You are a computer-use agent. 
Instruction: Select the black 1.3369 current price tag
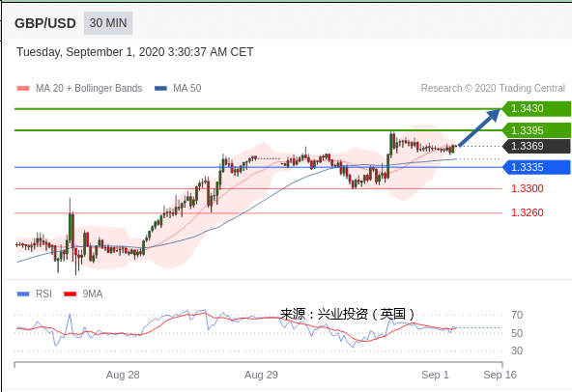[x=536, y=146]
